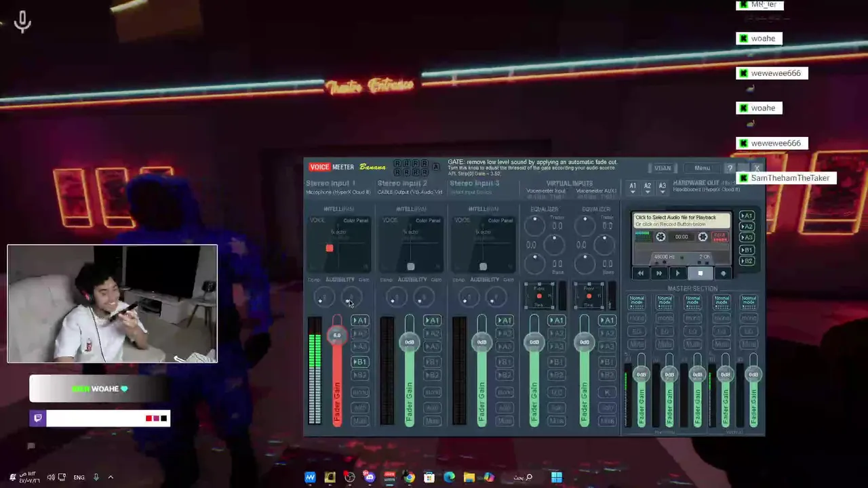The width and height of the screenshot is (868, 488).
Task: Click the Stereo Input 2 fader knob
Action: coord(410,342)
